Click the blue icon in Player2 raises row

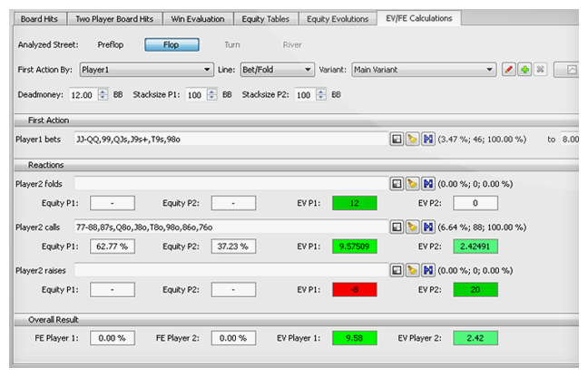click(428, 270)
